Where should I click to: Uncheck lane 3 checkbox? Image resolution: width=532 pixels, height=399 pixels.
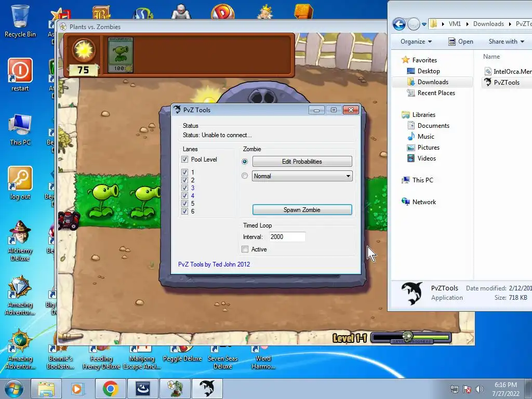[184, 188]
